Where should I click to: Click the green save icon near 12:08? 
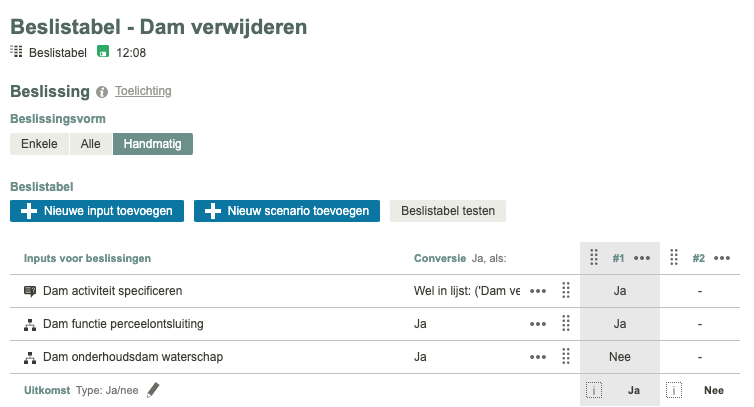click(x=103, y=52)
